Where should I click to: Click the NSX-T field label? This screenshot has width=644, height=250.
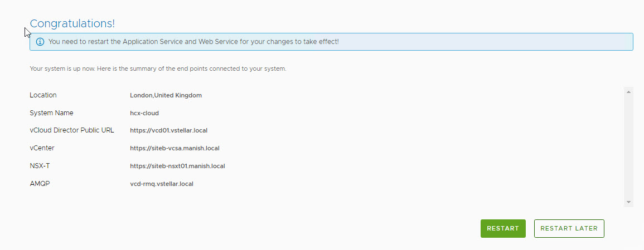(x=40, y=166)
